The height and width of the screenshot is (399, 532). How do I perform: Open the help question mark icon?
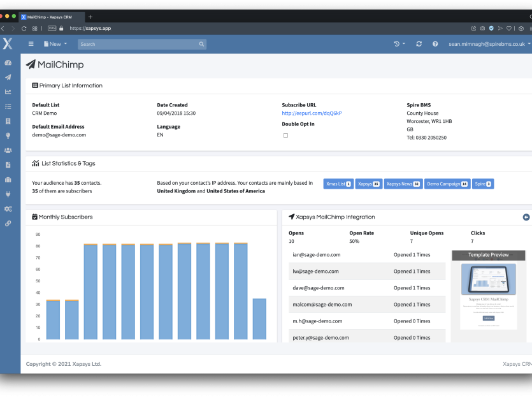[x=435, y=44]
